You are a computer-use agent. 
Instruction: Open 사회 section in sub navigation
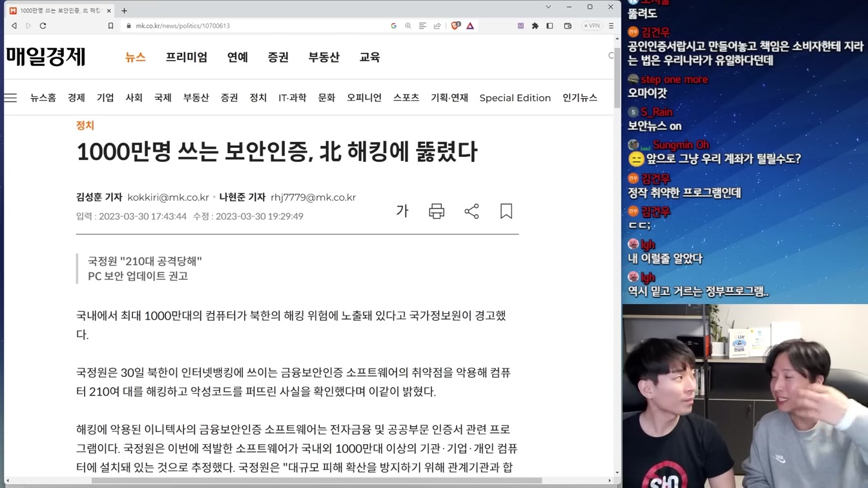(134, 98)
